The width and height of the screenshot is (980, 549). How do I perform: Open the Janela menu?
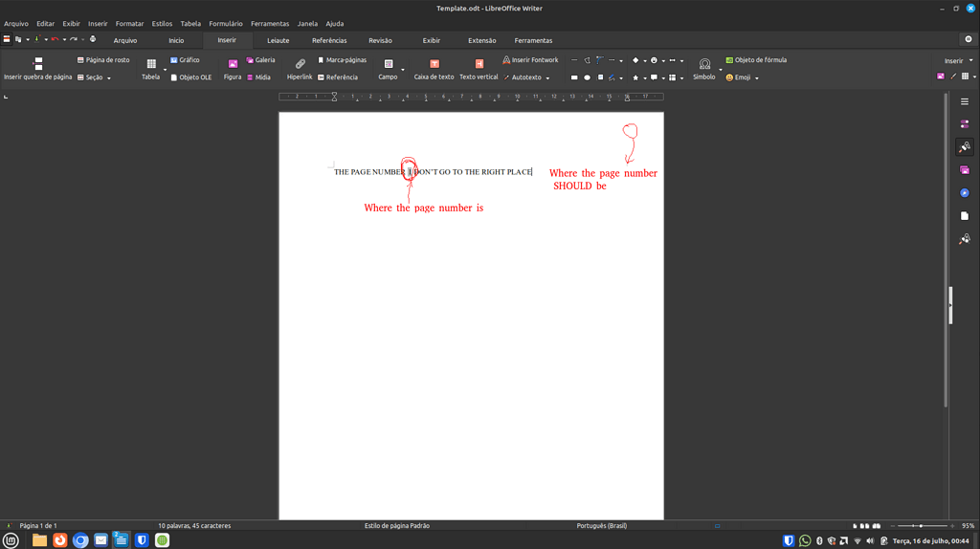click(307, 24)
